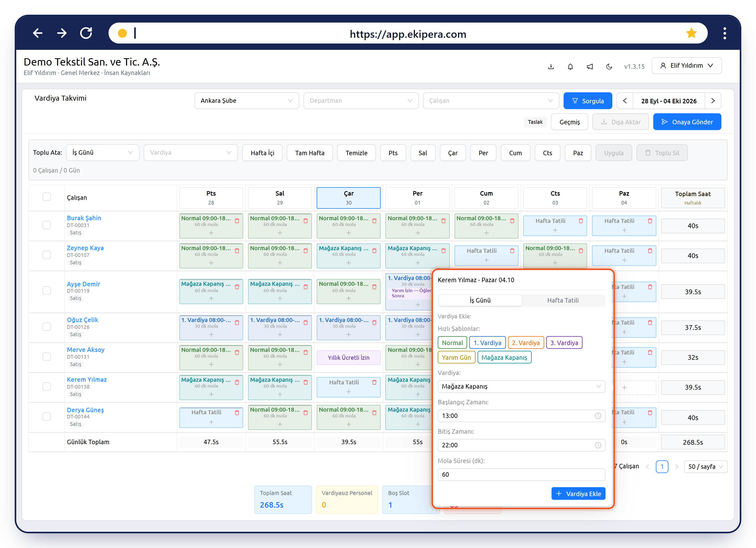This screenshot has width=756, height=548.
Task: Click the Mola Süresi input field
Action: 521,475
